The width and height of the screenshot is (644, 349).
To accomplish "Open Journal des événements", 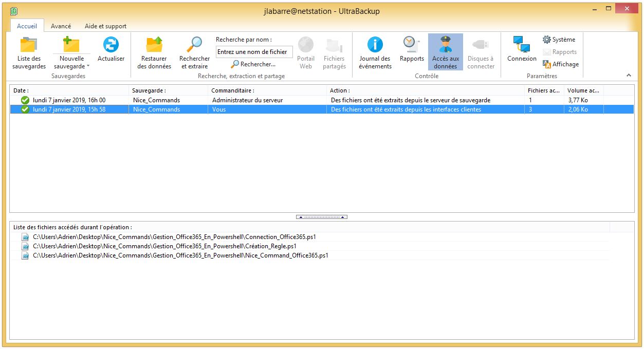I will click(375, 46).
